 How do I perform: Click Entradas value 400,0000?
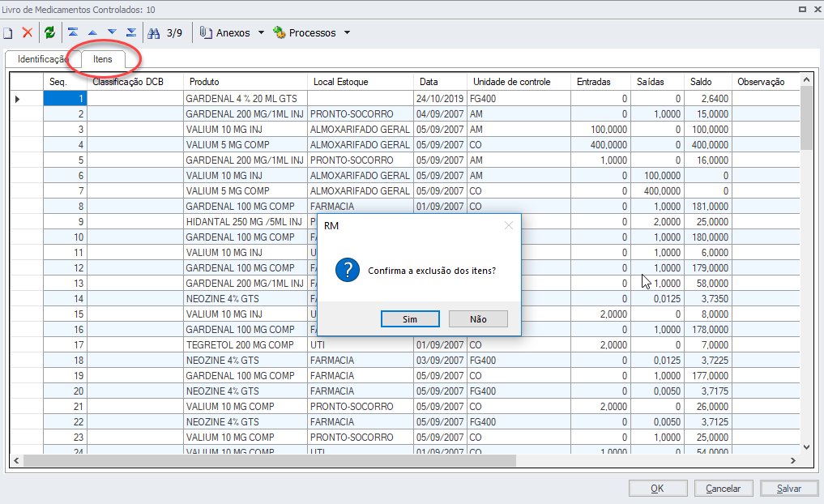[600, 144]
